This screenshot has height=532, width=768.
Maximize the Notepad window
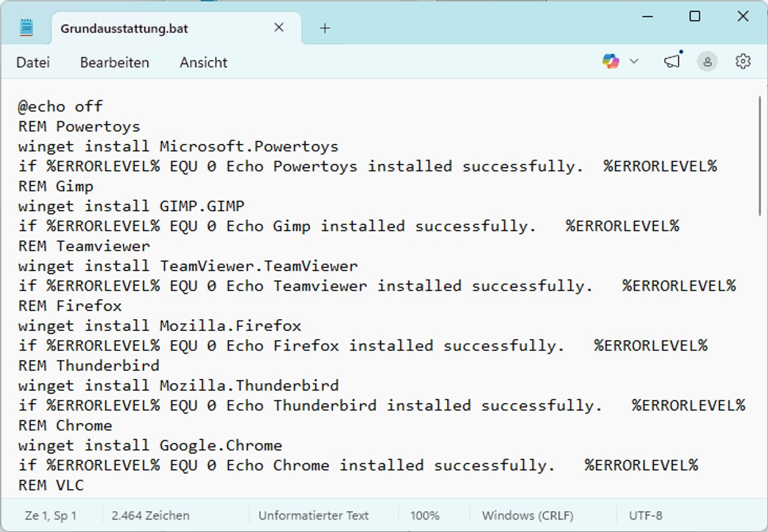695,17
